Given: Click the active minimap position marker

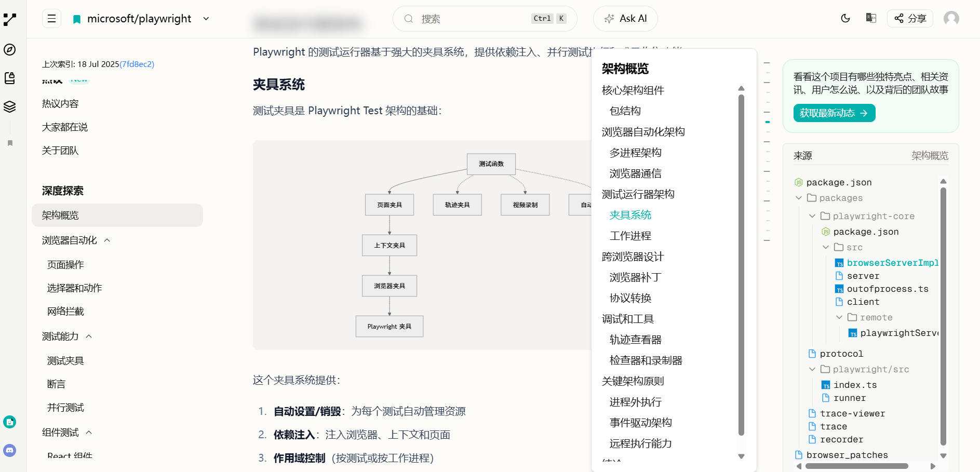Looking at the screenshot, I should (x=767, y=122).
